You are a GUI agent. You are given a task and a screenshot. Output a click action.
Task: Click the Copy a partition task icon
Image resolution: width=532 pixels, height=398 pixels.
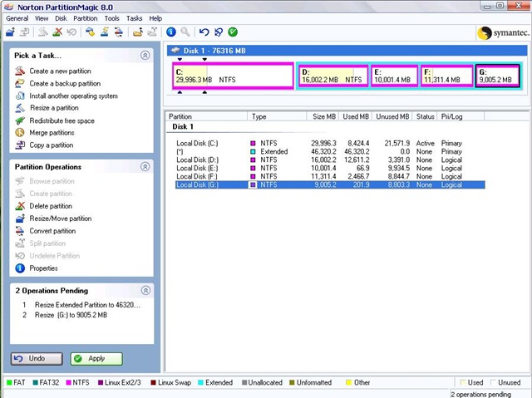(x=21, y=145)
